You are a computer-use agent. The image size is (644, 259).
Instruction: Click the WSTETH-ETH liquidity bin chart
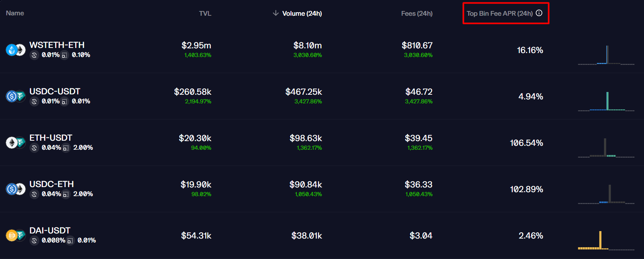(x=606, y=55)
